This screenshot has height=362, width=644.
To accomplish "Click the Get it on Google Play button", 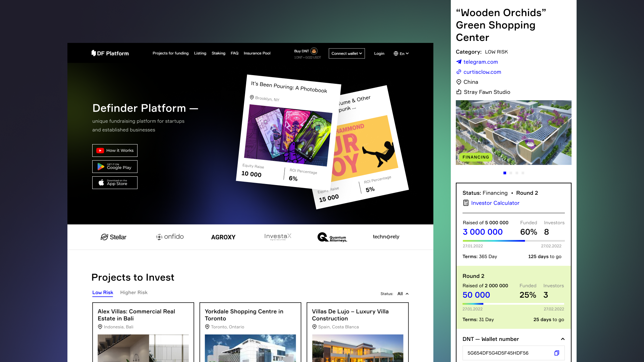I will (115, 166).
